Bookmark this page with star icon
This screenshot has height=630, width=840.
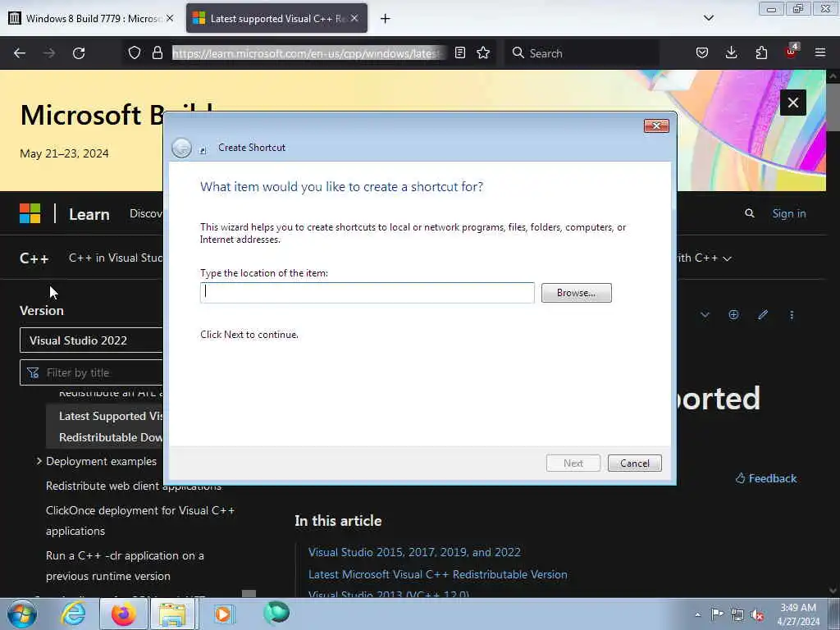[x=483, y=52]
